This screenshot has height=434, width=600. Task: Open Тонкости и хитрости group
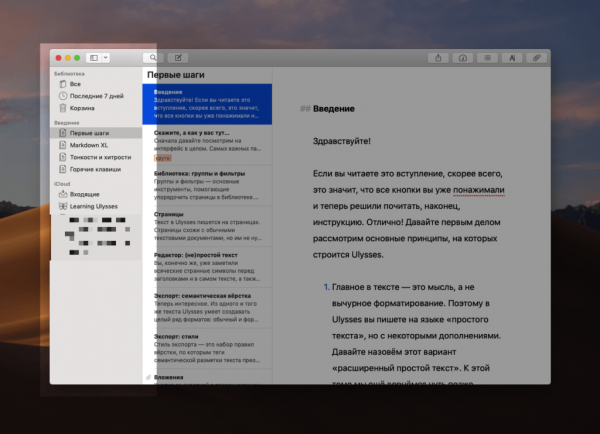(x=96, y=157)
